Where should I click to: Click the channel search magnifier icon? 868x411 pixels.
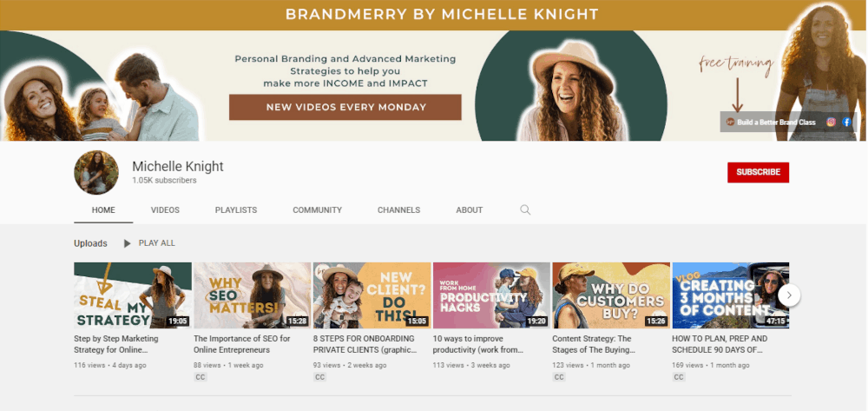coord(525,210)
